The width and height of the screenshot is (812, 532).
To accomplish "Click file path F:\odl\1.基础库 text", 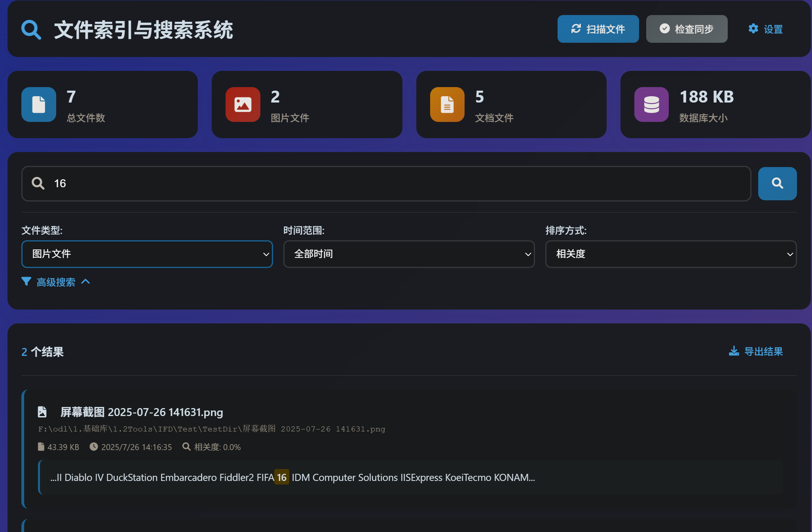I will click(212, 429).
